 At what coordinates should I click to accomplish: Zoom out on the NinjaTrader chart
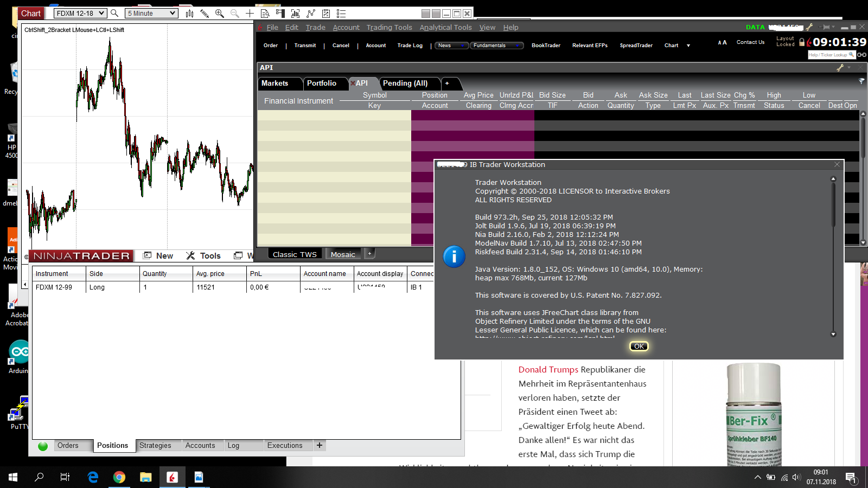point(235,14)
